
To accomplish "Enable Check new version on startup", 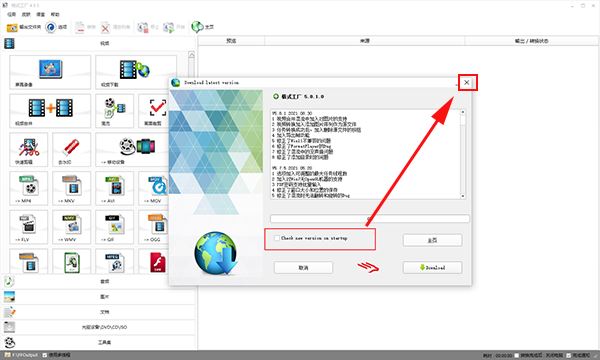I will coord(277,238).
